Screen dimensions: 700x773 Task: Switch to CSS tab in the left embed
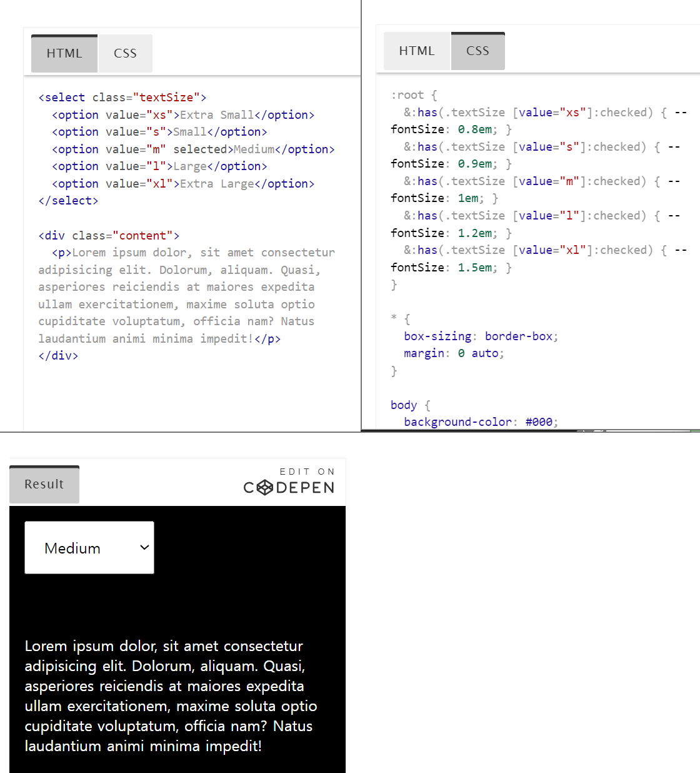click(125, 54)
